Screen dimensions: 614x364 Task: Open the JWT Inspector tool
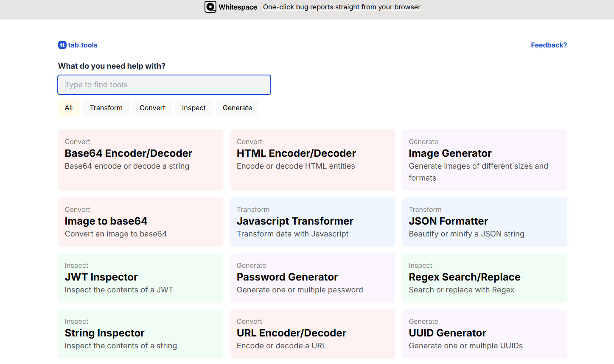coord(140,278)
